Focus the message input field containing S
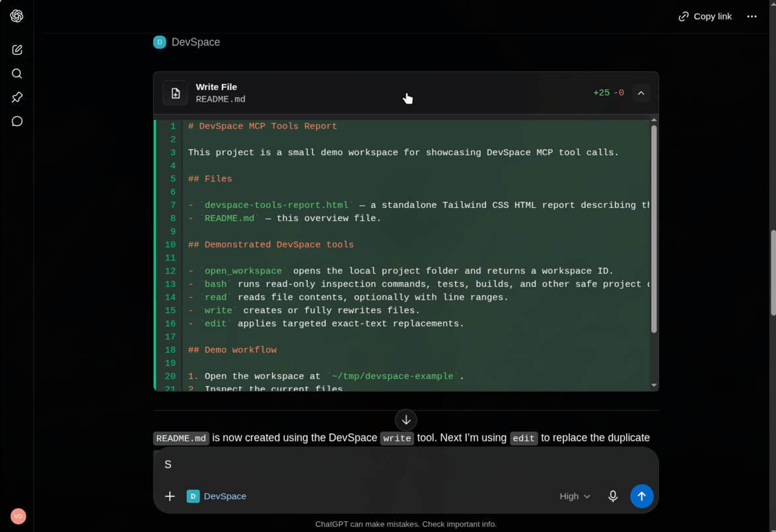Viewport: 776px width, 532px height. [x=406, y=465]
